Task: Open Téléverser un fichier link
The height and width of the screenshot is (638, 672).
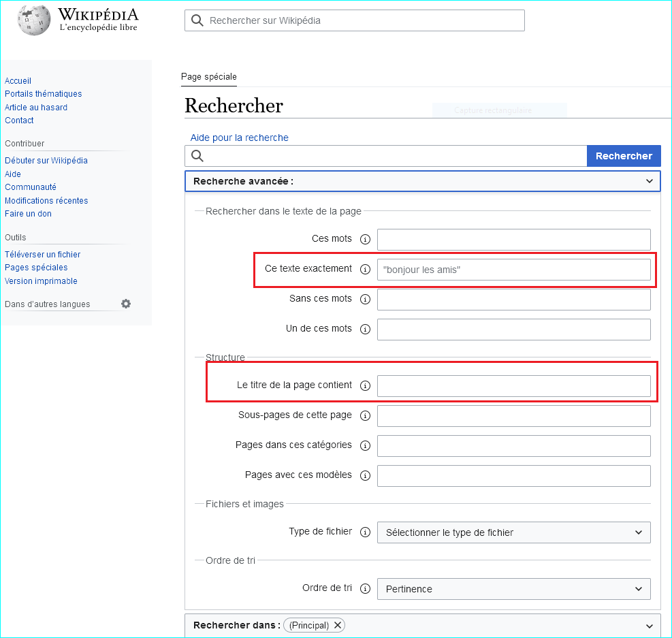Action: click(42, 255)
